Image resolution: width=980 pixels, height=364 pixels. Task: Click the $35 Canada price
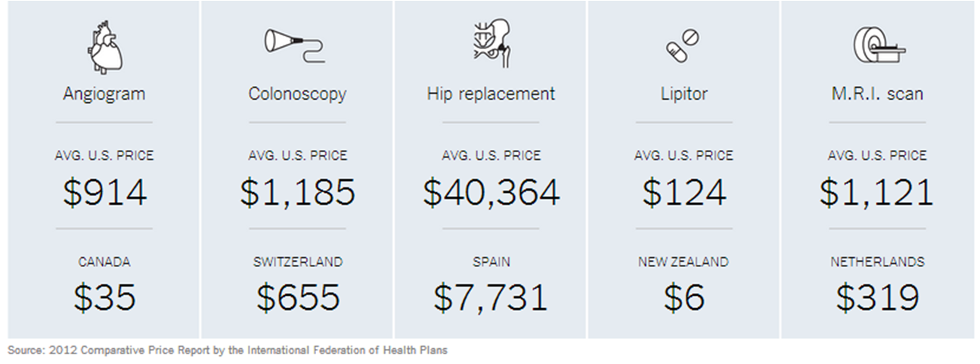point(104,297)
